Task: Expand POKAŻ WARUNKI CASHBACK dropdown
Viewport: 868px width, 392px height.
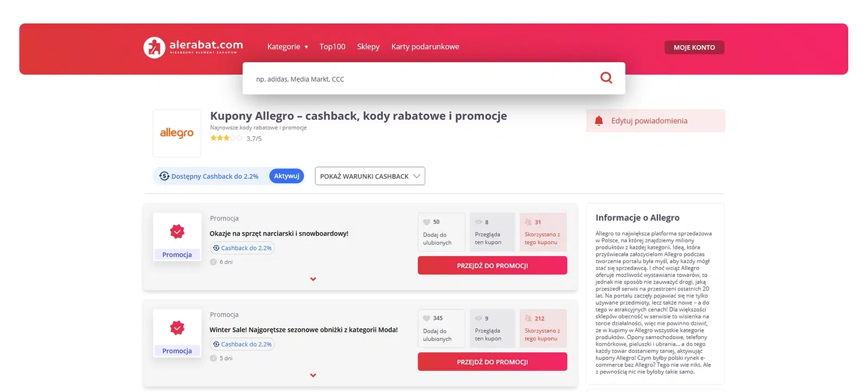Action: pos(370,176)
